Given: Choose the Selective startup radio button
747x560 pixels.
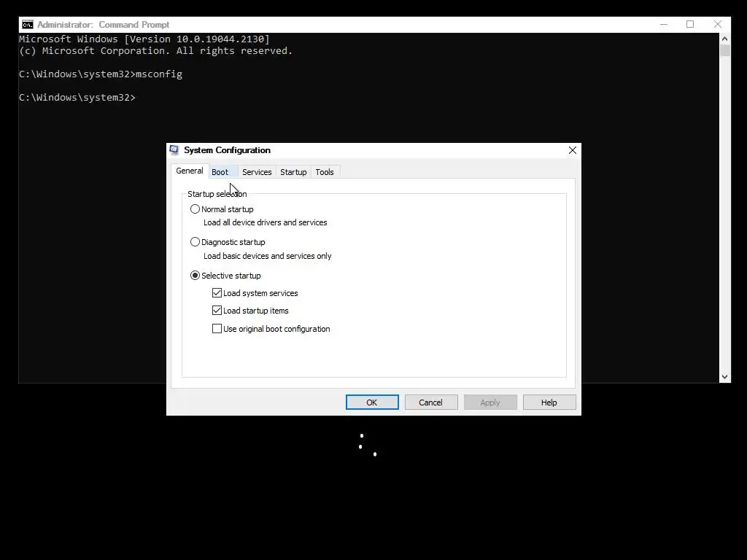Looking at the screenshot, I should click(x=195, y=275).
